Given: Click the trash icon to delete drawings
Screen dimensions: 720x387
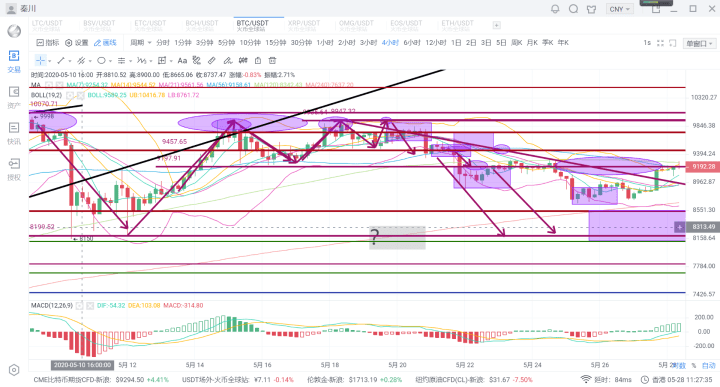Looking at the screenshot, I should (x=272, y=61).
